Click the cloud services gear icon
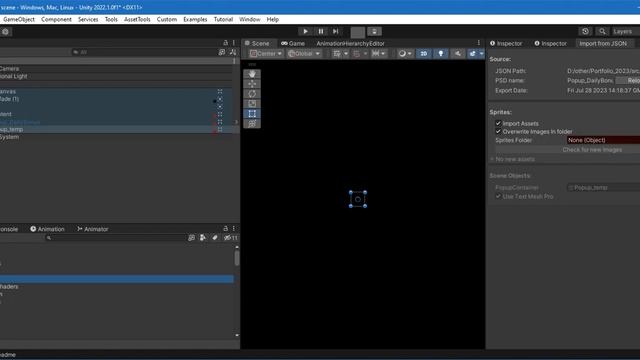This screenshot has width=640, height=360. (x=5, y=31)
